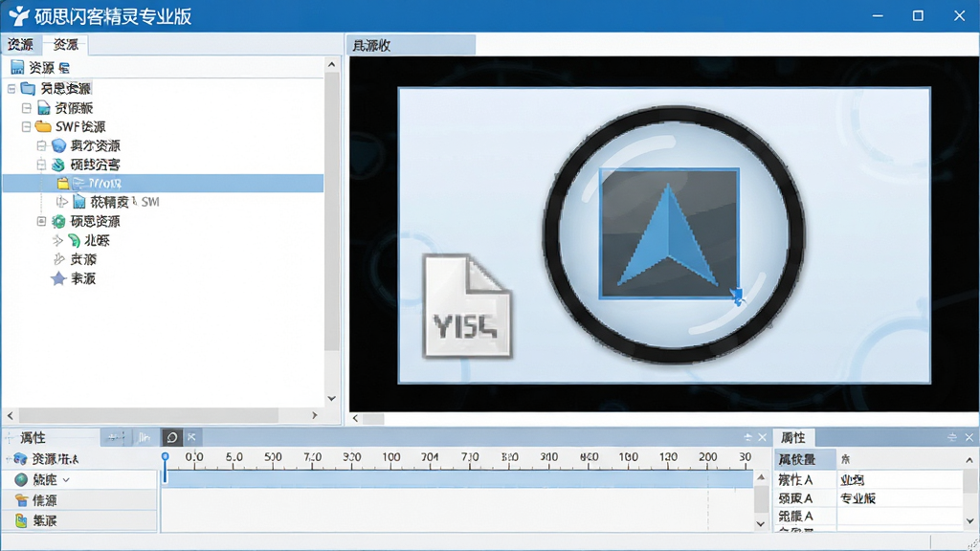Screen dimensions: 980x551
Task: Click the properties vertical scrollbar thumb
Action: (x=969, y=482)
